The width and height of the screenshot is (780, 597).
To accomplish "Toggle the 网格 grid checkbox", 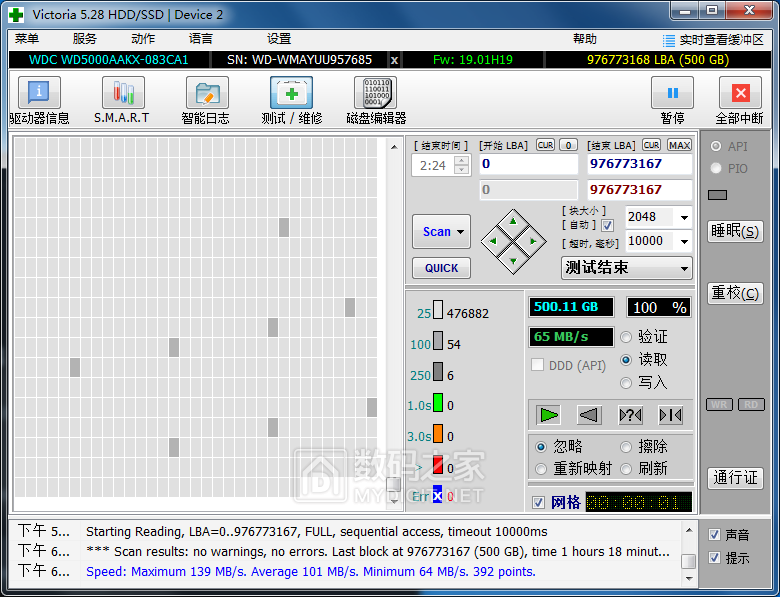I will [x=538, y=502].
